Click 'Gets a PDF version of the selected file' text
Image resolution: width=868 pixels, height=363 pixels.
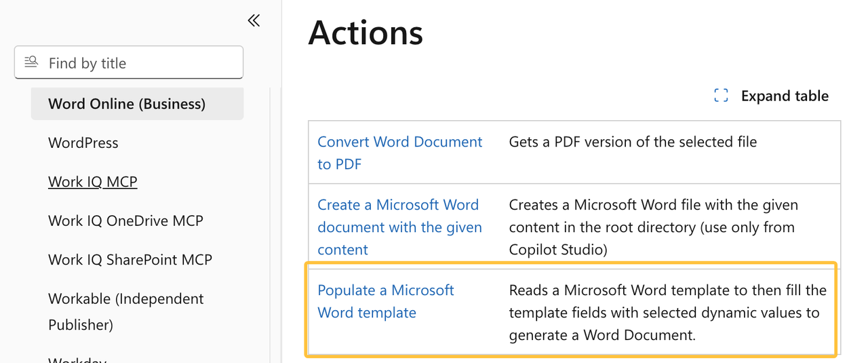[633, 142]
